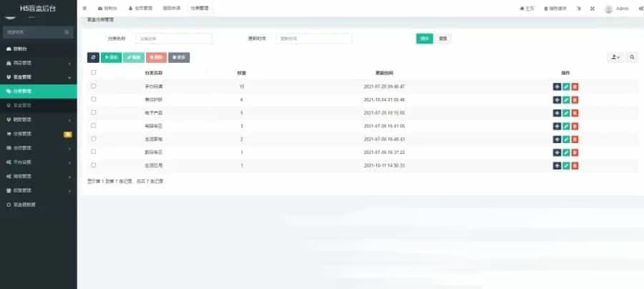
Task: Check the select-all checkbox in table header
Action: coord(93,73)
